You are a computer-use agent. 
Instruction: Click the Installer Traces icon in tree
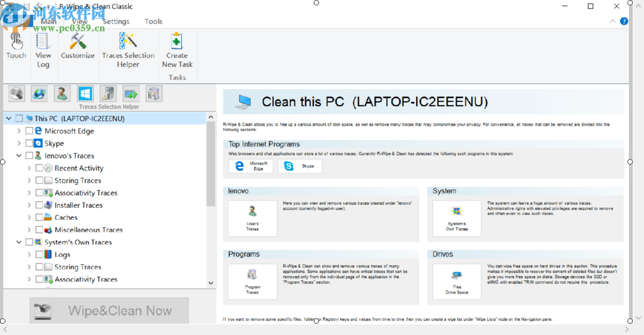tap(48, 205)
